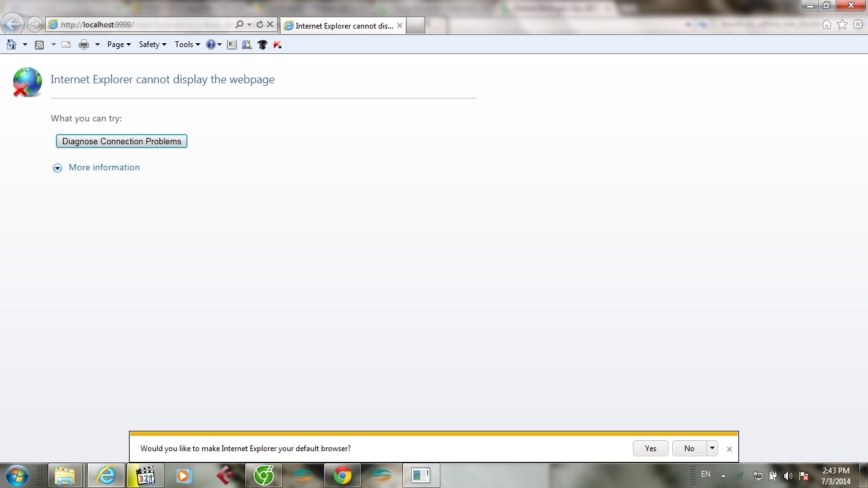This screenshot has height=488, width=868.
Task: Open the Safety menu
Action: (x=153, y=44)
